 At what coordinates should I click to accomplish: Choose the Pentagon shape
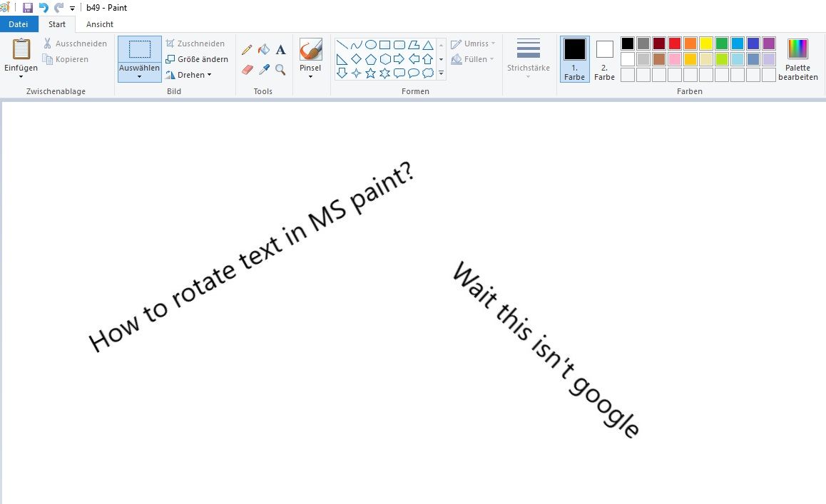pos(370,59)
